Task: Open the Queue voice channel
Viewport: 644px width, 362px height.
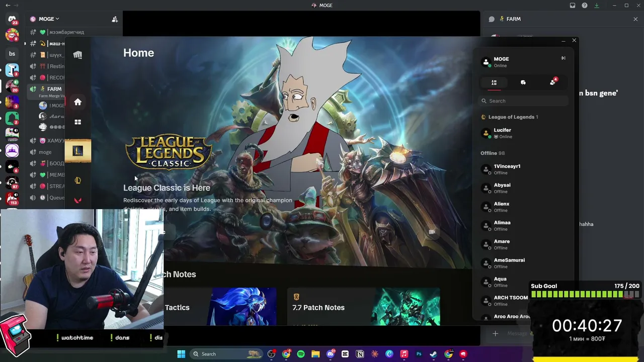Action: point(56,198)
